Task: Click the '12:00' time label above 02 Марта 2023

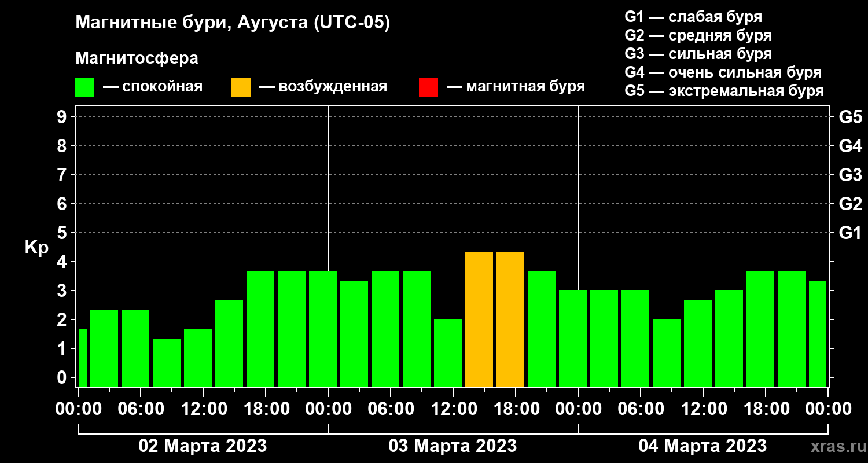Action: (203, 409)
